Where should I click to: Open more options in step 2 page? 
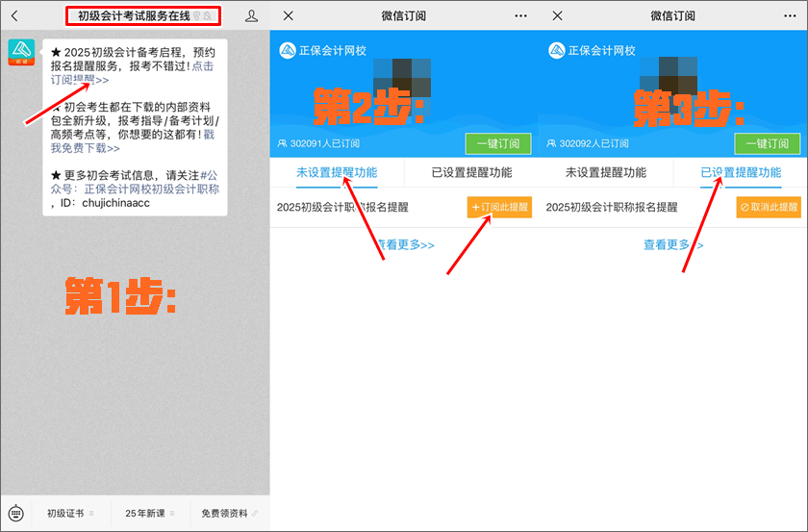[x=521, y=16]
